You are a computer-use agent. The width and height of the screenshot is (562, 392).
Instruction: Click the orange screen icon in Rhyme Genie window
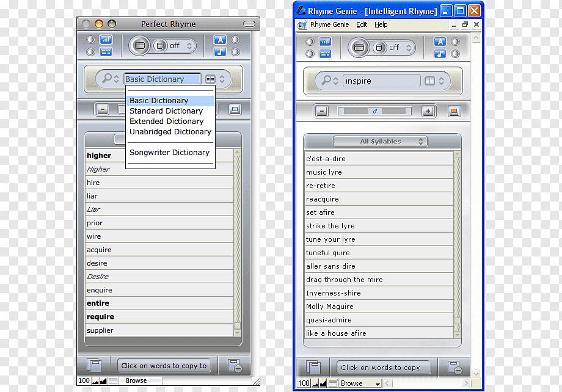point(454,112)
